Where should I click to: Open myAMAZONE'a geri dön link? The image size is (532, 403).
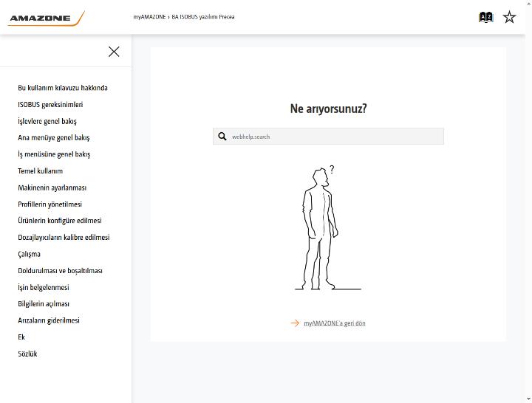tap(335, 323)
